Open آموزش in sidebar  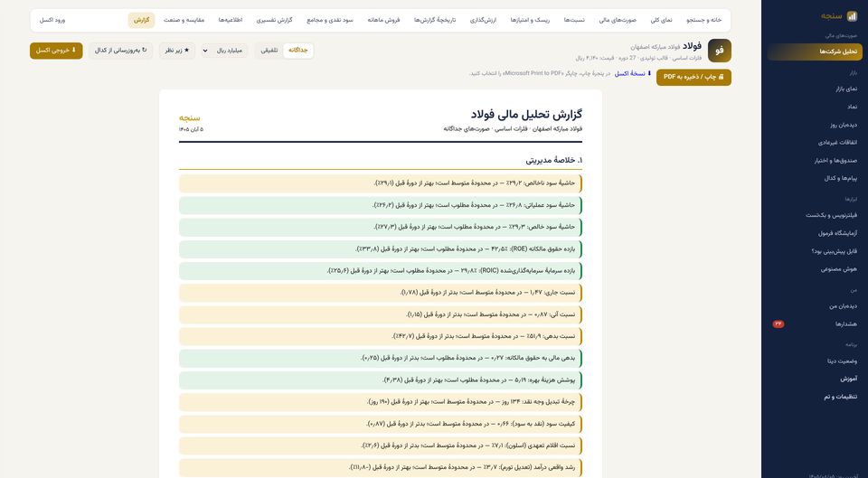click(x=815, y=379)
